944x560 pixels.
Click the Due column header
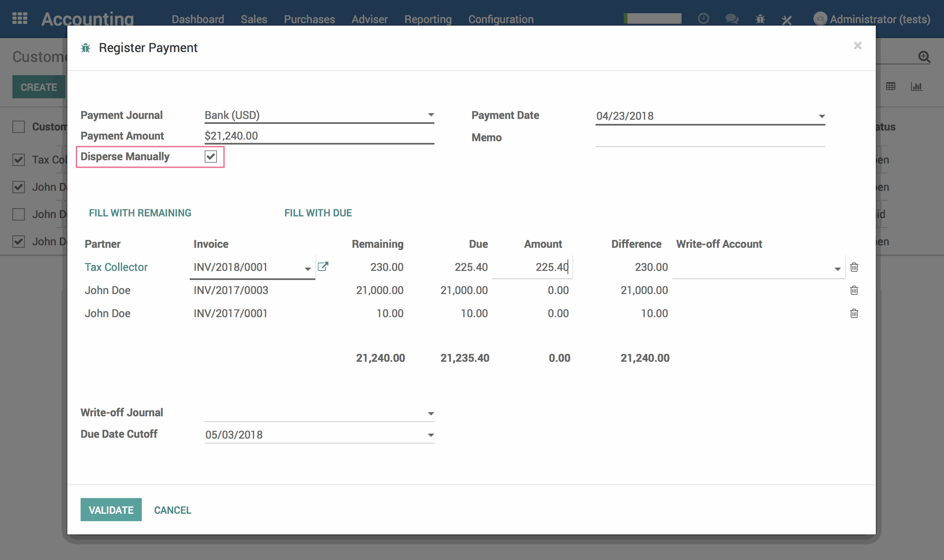click(x=478, y=244)
